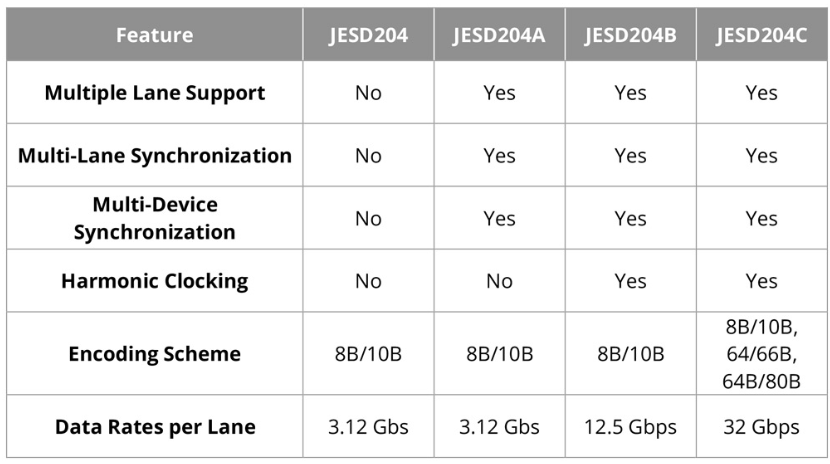Image resolution: width=830 pixels, height=464 pixels.
Task: Click the JESD204C column header
Action: (x=762, y=35)
